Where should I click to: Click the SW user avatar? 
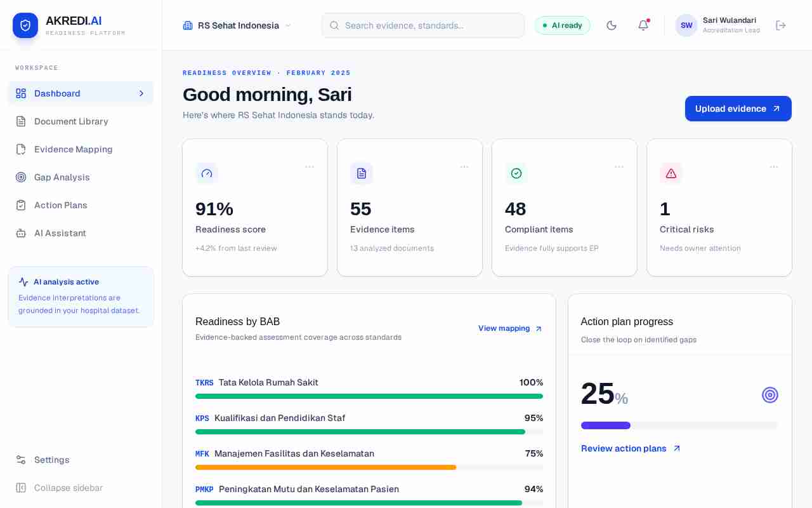[x=686, y=25]
